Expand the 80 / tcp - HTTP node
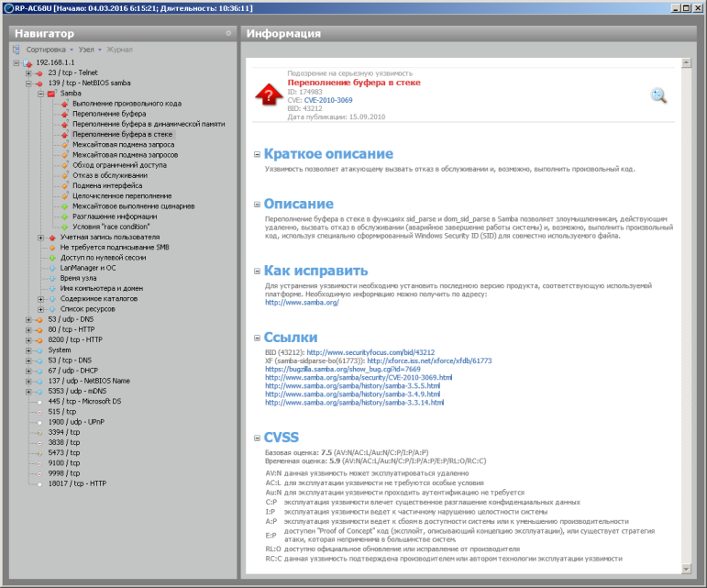The width and height of the screenshot is (707, 588). pos(28,330)
